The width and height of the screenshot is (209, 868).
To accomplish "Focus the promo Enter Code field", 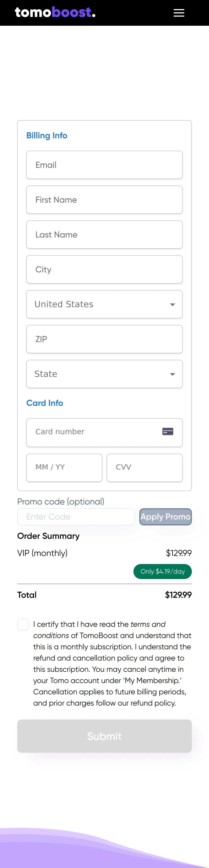I will (76, 516).
